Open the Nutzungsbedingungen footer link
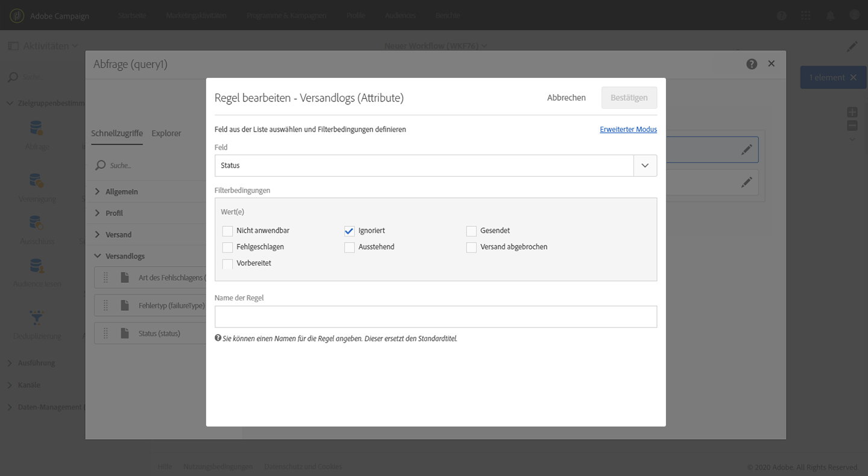This screenshot has height=476, width=868. pyautogui.click(x=218, y=466)
